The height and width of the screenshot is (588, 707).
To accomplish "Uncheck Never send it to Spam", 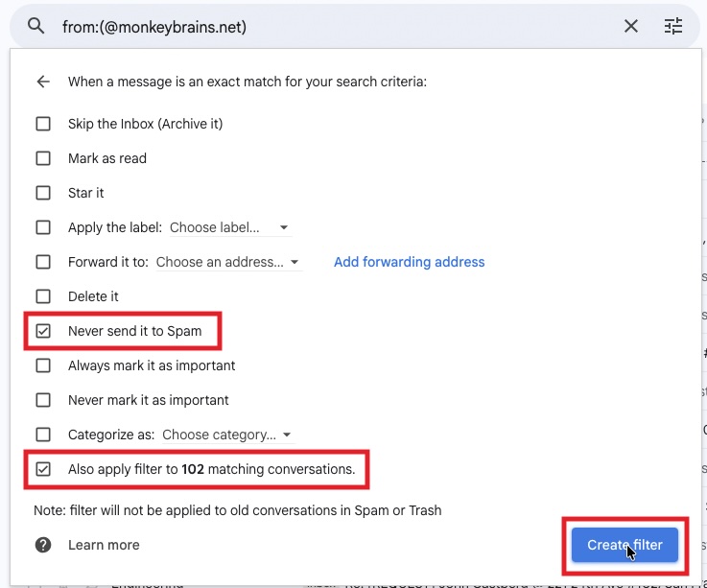I will 43,331.
